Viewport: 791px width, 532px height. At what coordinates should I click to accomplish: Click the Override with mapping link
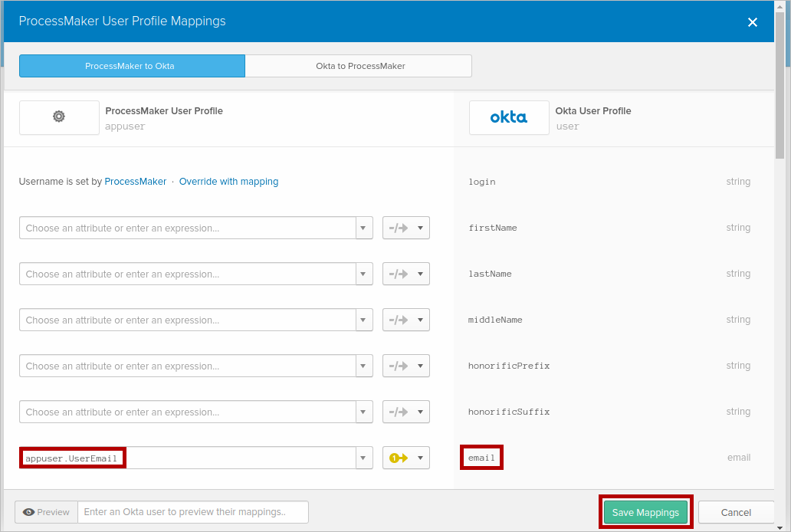pyautogui.click(x=228, y=182)
